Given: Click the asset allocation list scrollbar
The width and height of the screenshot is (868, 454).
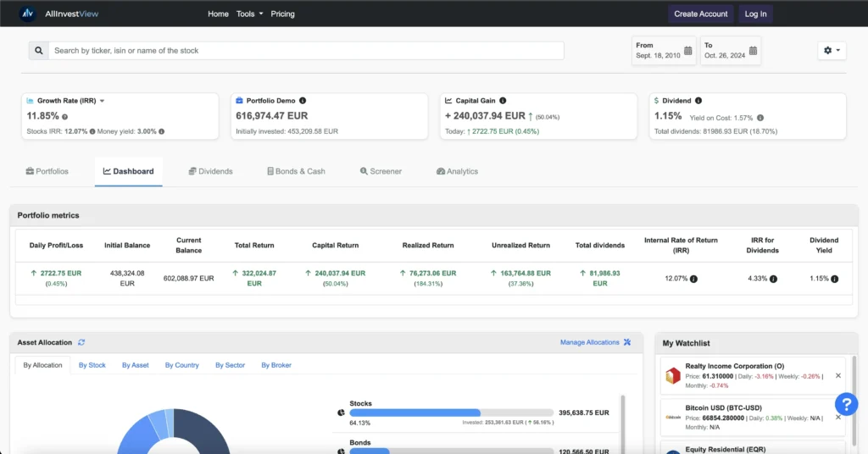Looking at the screenshot, I should point(623,424).
